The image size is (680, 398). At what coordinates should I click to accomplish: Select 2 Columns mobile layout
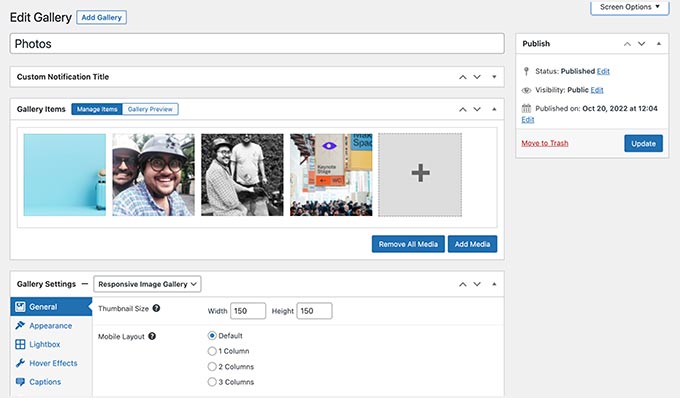pos(212,367)
